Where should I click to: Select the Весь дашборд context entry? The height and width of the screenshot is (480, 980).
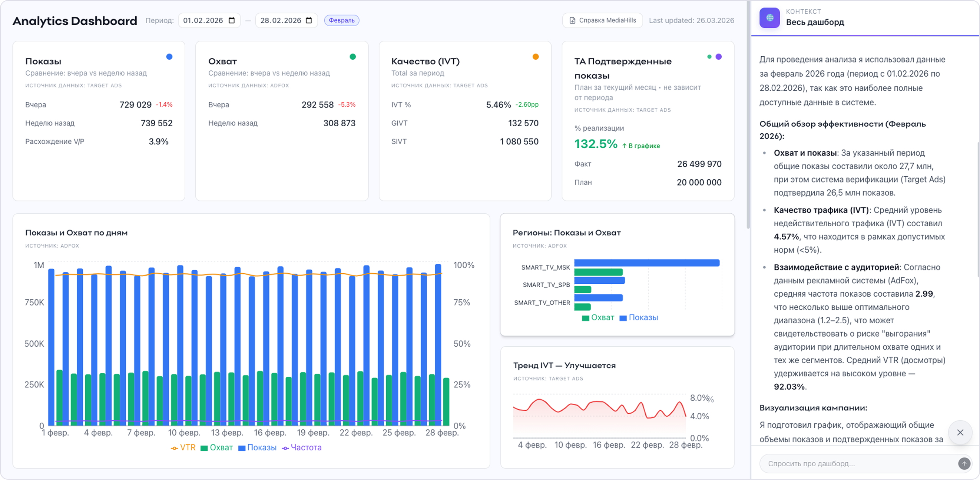click(x=815, y=23)
